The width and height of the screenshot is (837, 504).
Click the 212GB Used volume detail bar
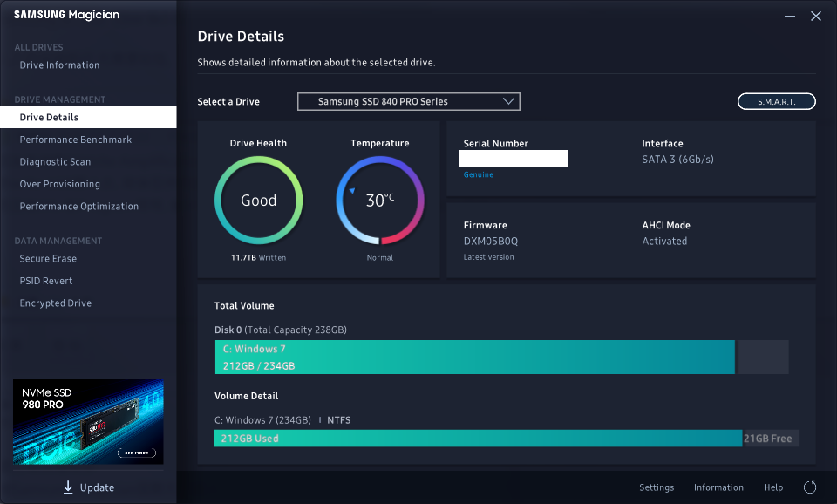479,439
